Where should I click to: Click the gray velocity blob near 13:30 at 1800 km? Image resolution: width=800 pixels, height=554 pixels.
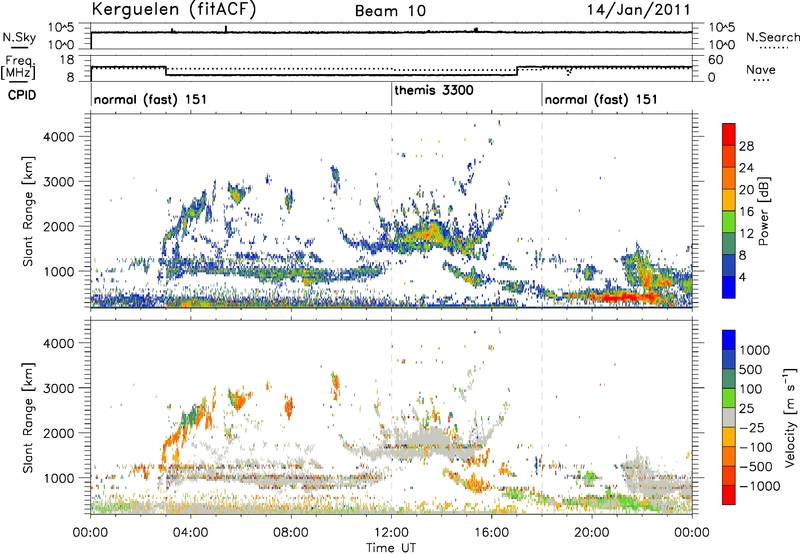click(426, 439)
